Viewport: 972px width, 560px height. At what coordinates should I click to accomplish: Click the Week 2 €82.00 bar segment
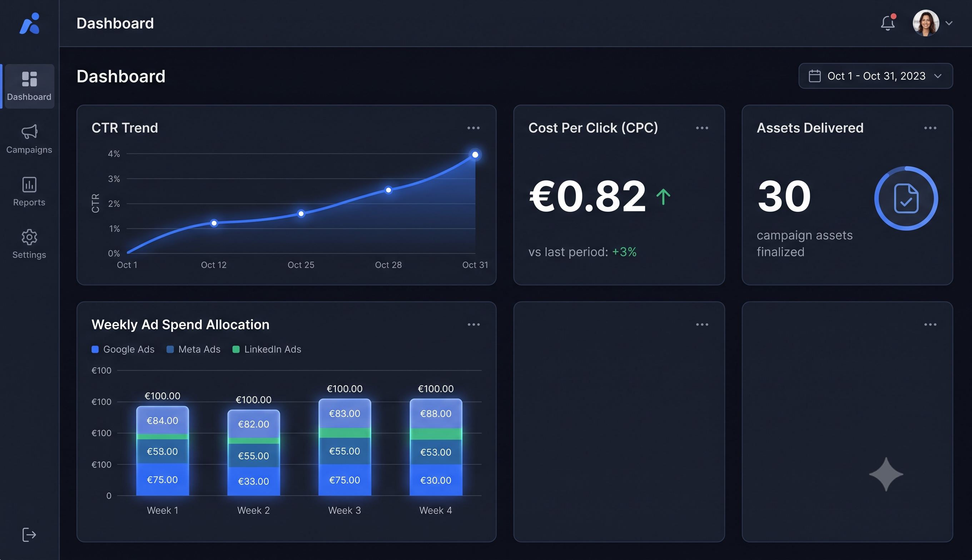click(x=254, y=424)
